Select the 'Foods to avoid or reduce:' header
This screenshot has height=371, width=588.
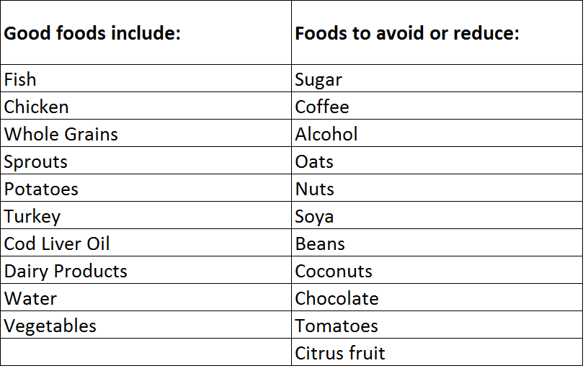click(x=437, y=32)
